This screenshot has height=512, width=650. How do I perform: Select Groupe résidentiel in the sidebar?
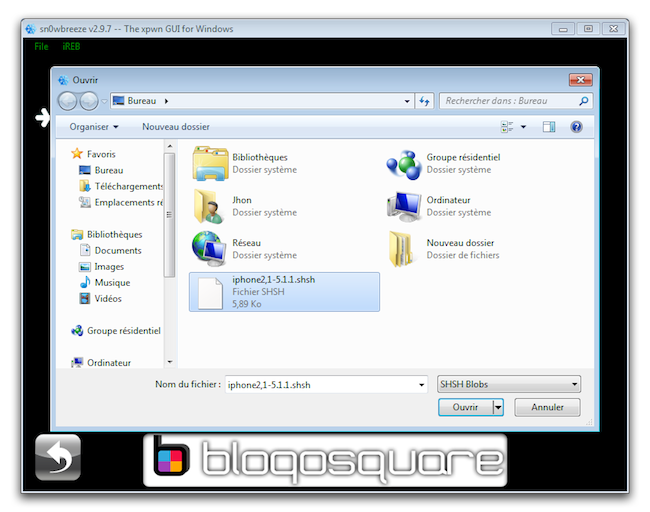124,331
